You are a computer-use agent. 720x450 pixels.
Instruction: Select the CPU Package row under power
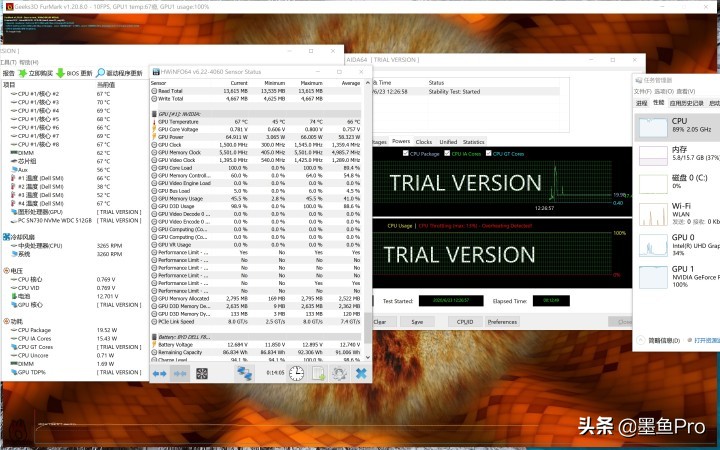coord(73,330)
